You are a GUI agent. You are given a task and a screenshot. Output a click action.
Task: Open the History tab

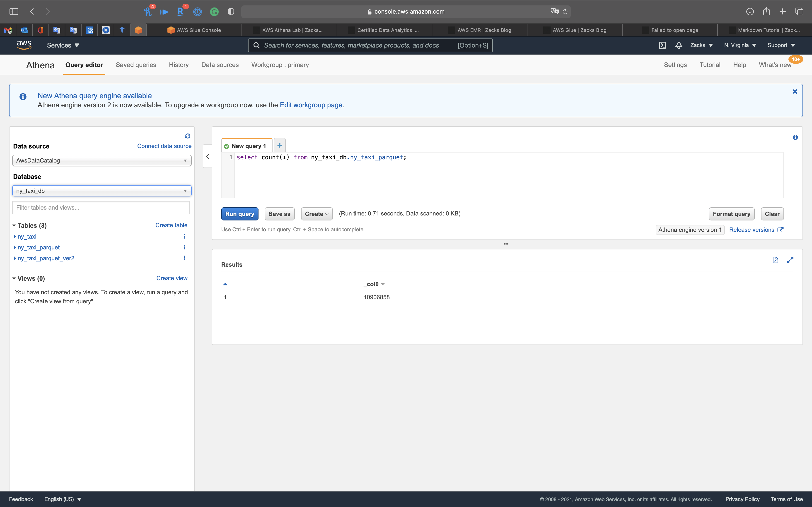(179, 65)
